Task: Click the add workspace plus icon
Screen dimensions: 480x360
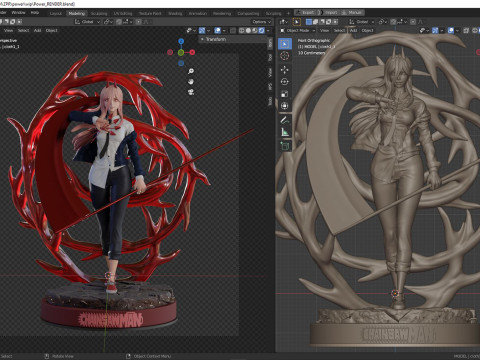Action: click(x=288, y=13)
